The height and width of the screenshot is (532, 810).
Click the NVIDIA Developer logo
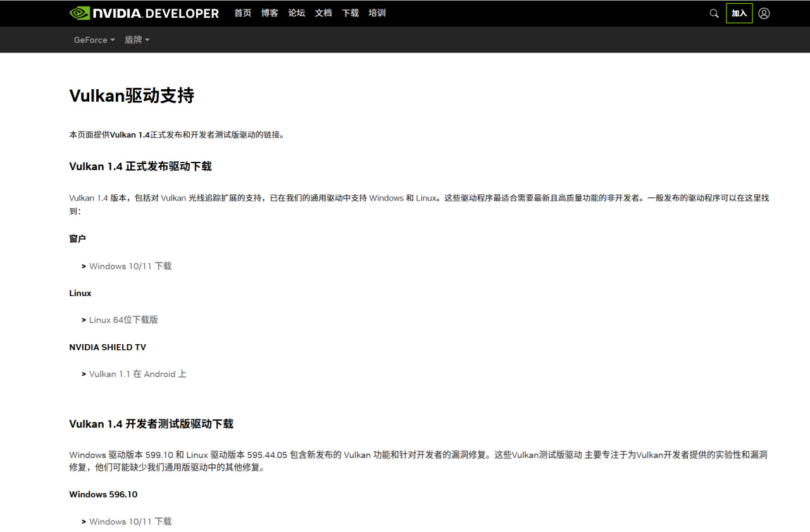point(144,13)
